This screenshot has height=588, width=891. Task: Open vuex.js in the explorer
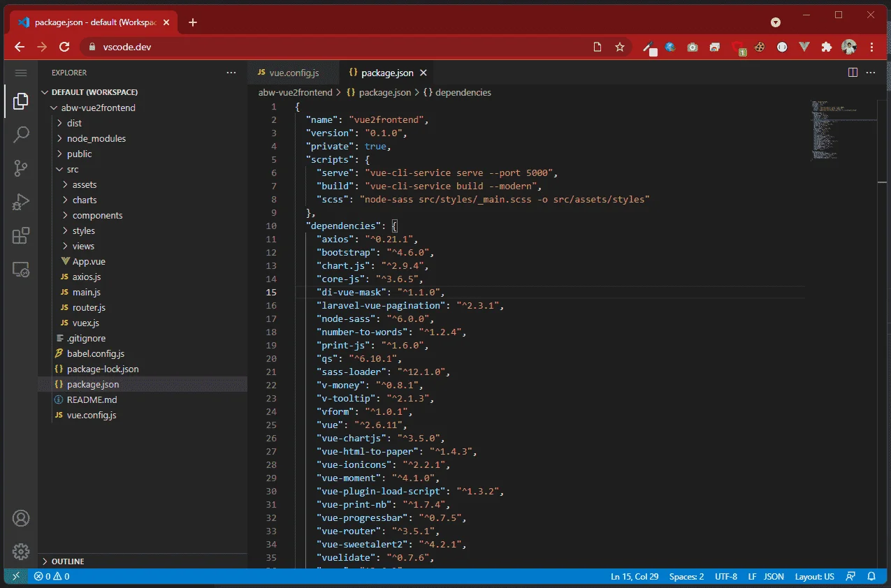coord(86,323)
